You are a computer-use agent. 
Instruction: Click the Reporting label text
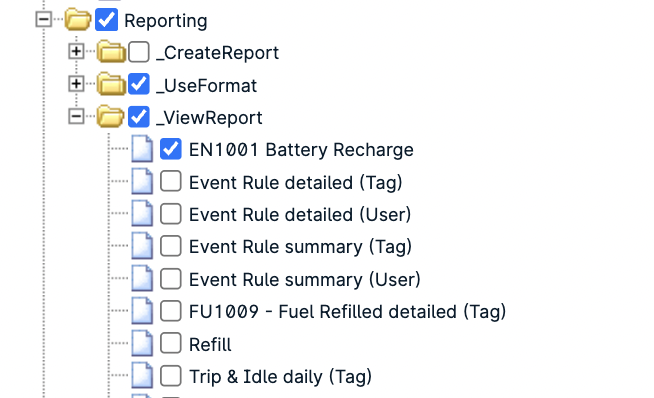(x=166, y=20)
